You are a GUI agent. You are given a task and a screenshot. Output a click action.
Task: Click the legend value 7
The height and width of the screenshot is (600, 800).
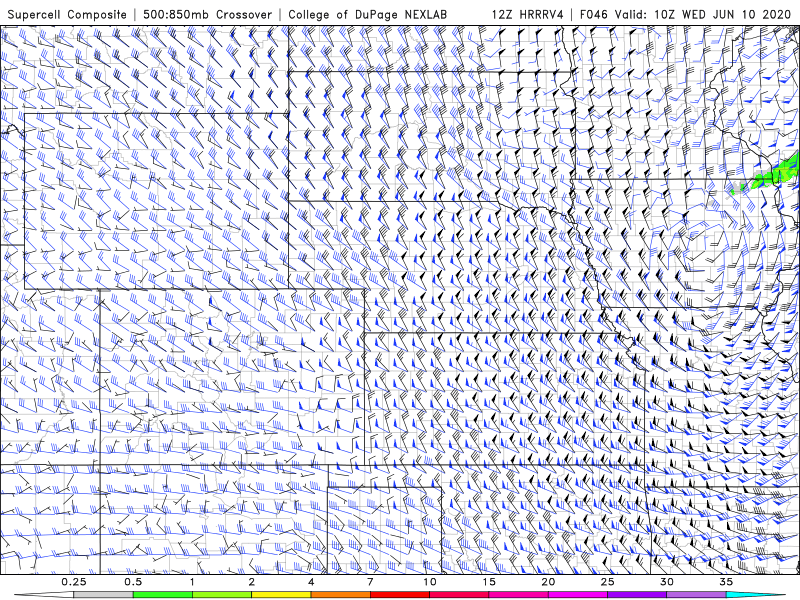tap(370, 582)
